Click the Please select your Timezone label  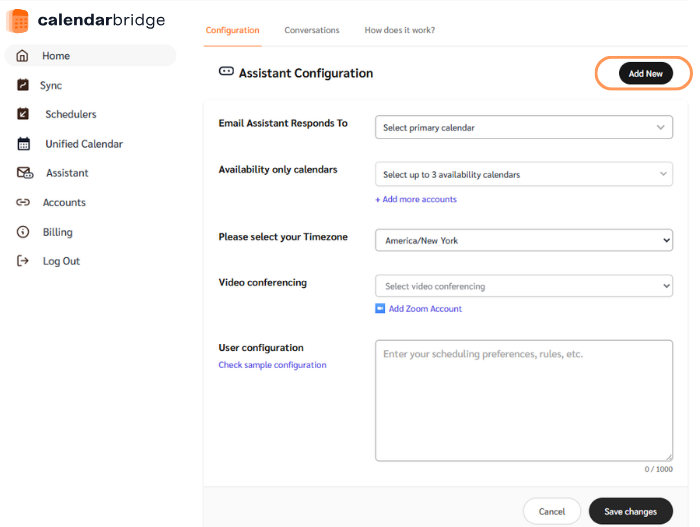point(283,237)
